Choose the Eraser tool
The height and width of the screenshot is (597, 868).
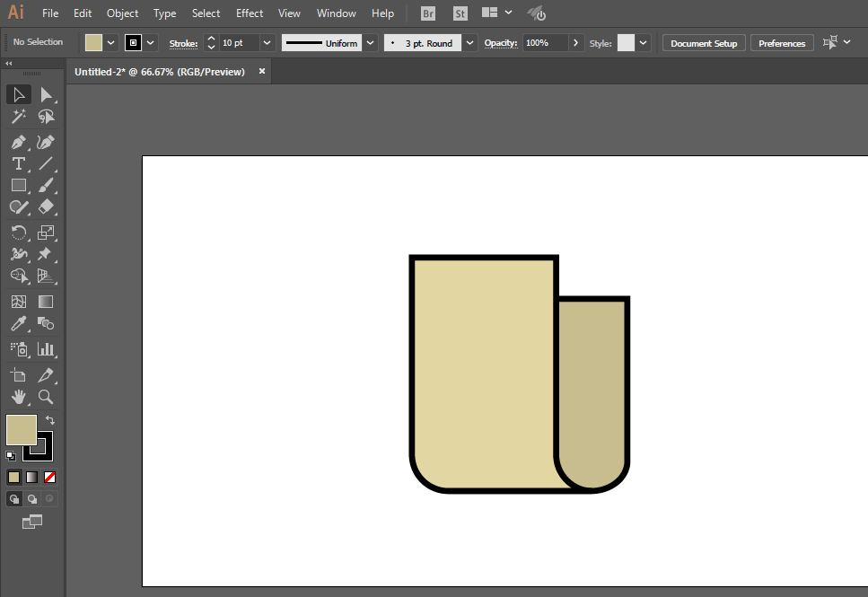click(46, 206)
